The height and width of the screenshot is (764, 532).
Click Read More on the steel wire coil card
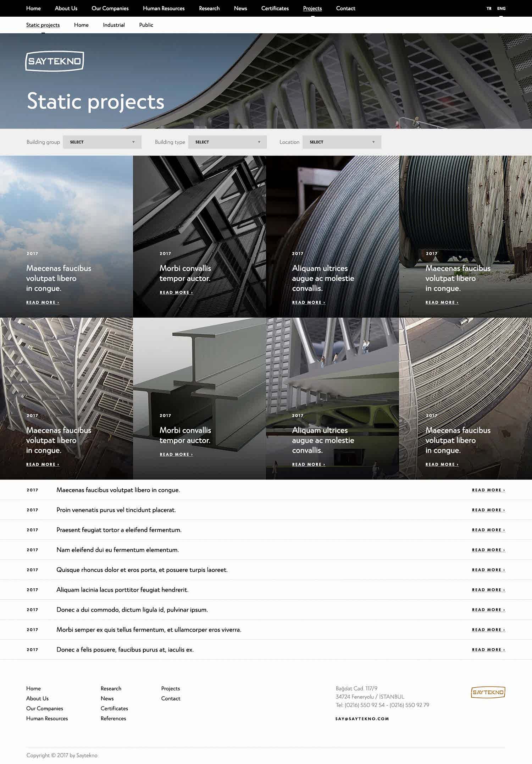click(309, 302)
